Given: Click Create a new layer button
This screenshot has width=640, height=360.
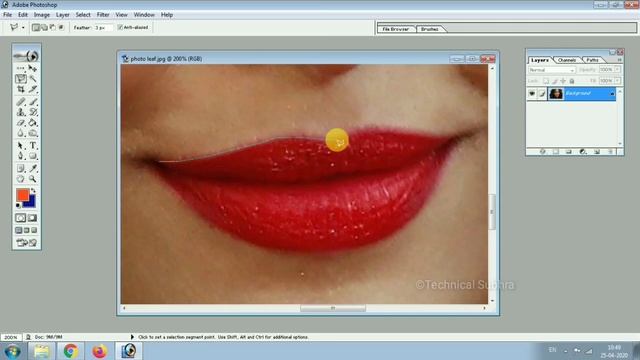Looking at the screenshot, I should [x=597, y=152].
